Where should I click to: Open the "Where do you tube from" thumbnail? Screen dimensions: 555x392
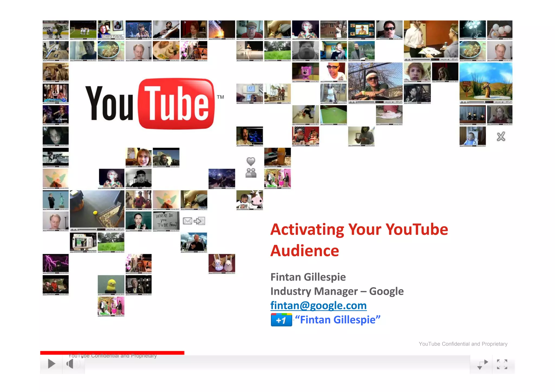166,221
